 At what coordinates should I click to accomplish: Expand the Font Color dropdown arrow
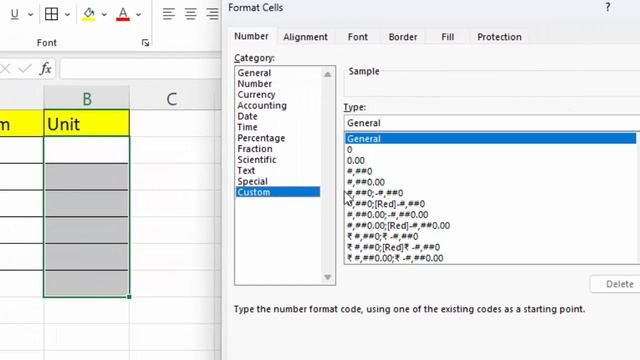[x=138, y=15]
